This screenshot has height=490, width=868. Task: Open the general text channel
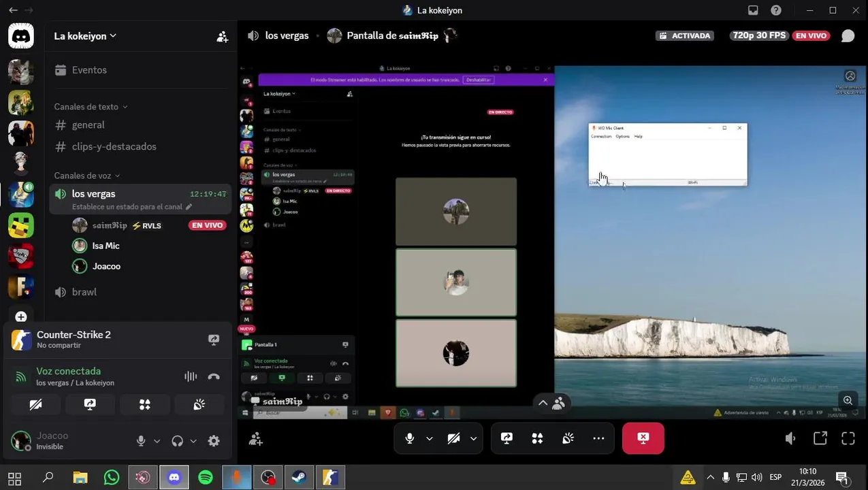[x=140, y=125]
